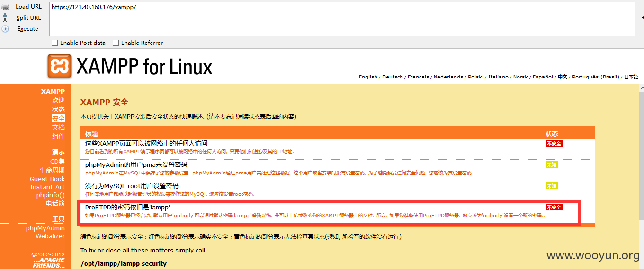The image size is (644, 269).
Task: Enable Referrer checkbox
Action: (x=116, y=43)
